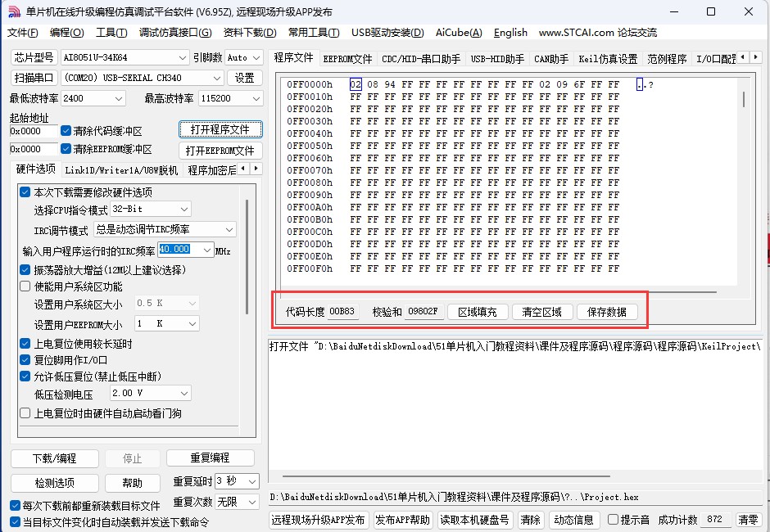The height and width of the screenshot is (532, 770).
Task: Open the AiCube(A) menu
Action: click(459, 33)
